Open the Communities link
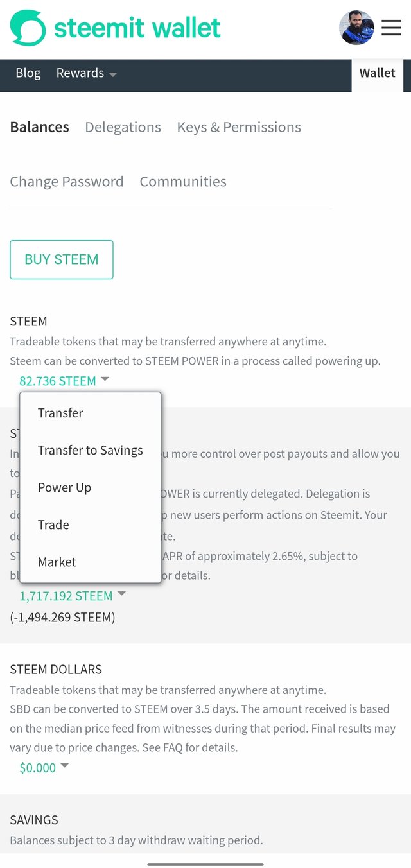 tap(183, 182)
